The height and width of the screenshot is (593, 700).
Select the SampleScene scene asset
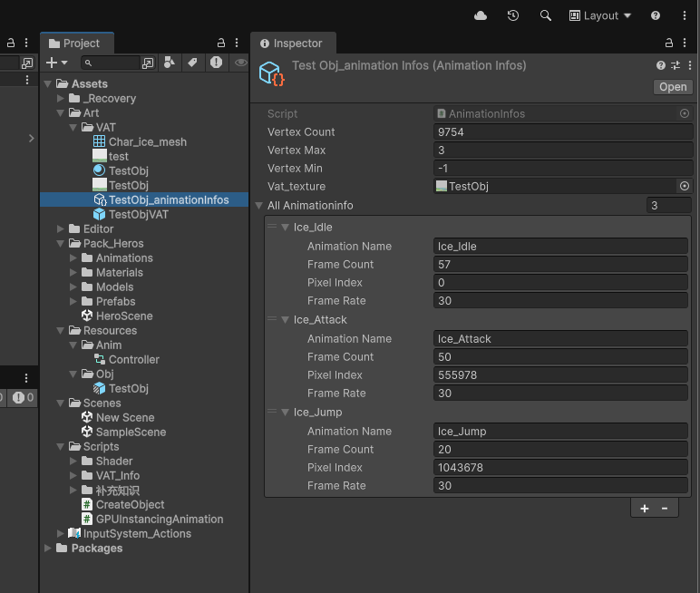[131, 433]
